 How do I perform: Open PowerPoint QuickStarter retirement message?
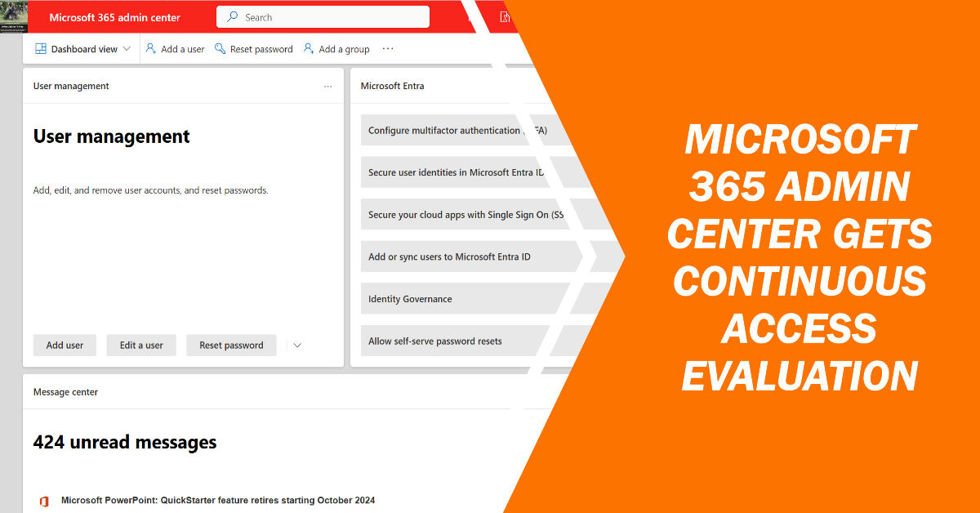218,500
